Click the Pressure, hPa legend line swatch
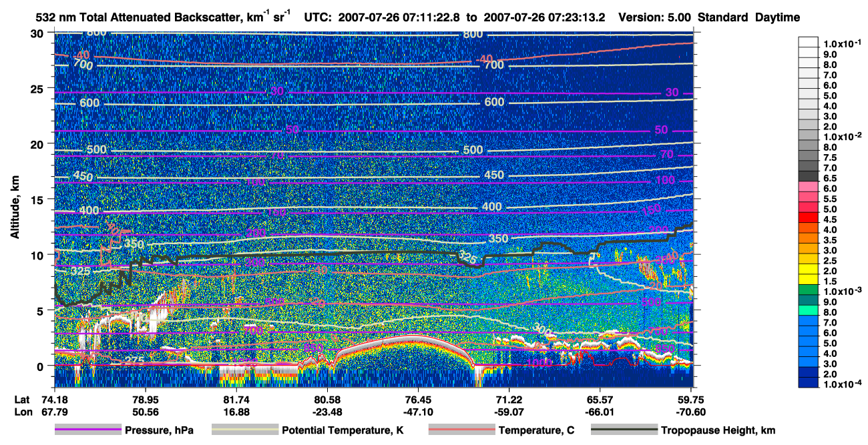Viewport: 868px width, 445px height. tap(88, 430)
